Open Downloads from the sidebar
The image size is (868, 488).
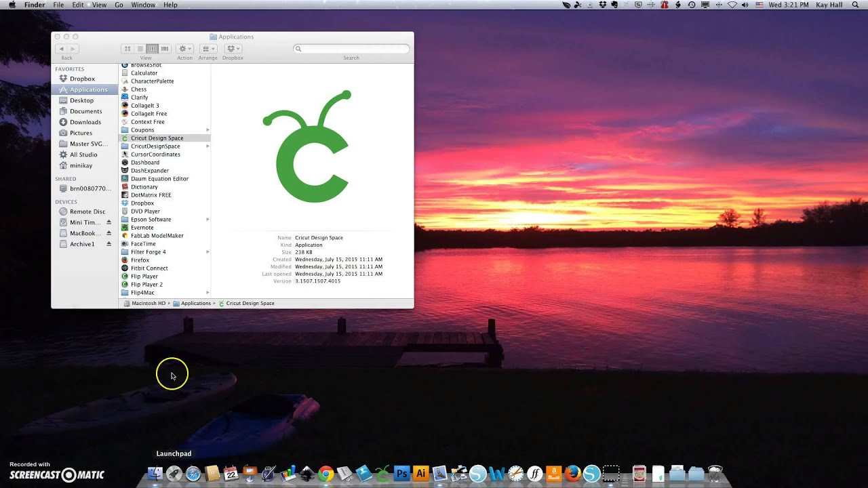[x=85, y=122]
